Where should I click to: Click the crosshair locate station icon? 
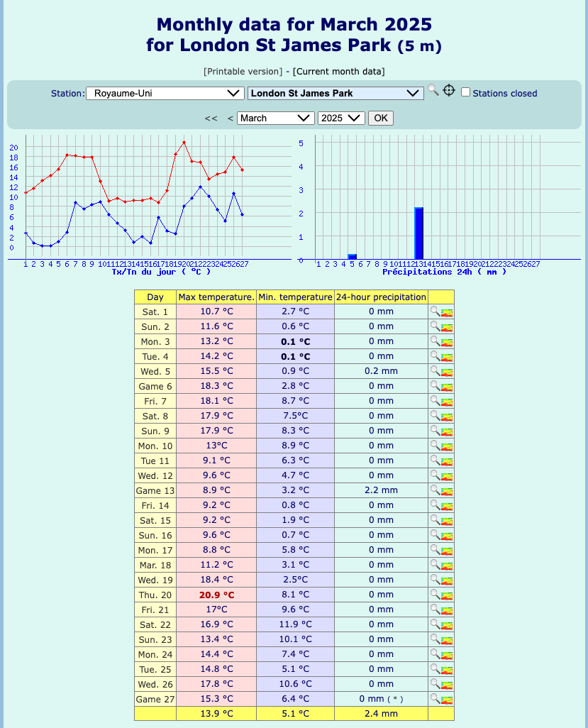pyautogui.click(x=449, y=91)
